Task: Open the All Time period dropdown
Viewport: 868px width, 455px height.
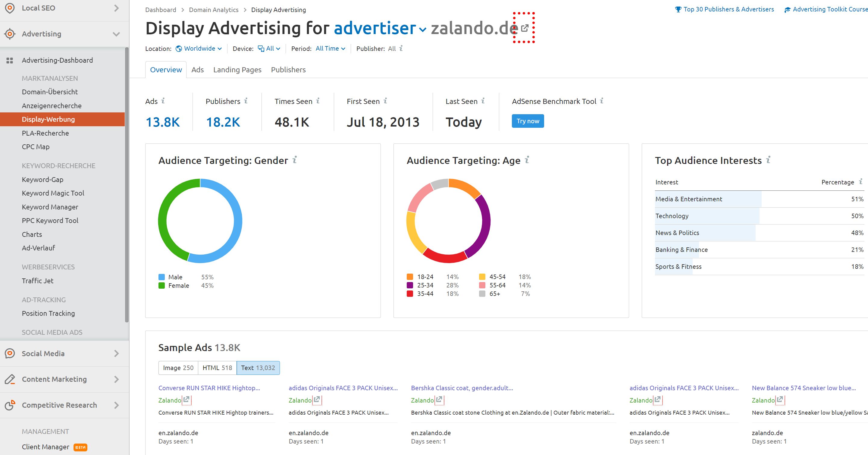Action: [x=330, y=49]
